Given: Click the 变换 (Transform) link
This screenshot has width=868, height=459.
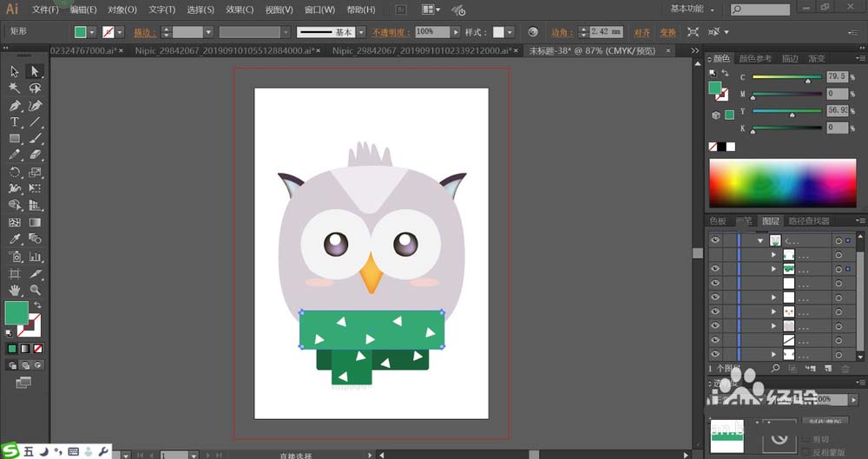Looking at the screenshot, I should click(x=668, y=33).
